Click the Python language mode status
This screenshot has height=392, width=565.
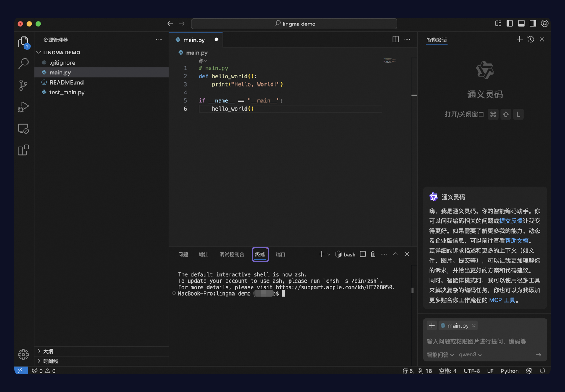(x=509, y=370)
